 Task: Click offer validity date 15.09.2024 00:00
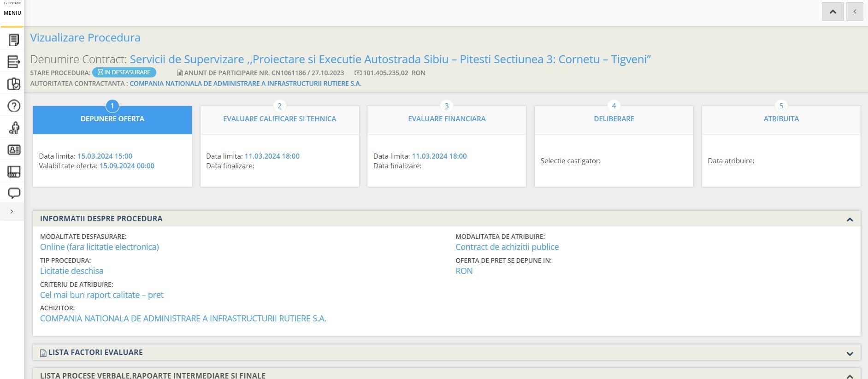(x=127, y=166)
